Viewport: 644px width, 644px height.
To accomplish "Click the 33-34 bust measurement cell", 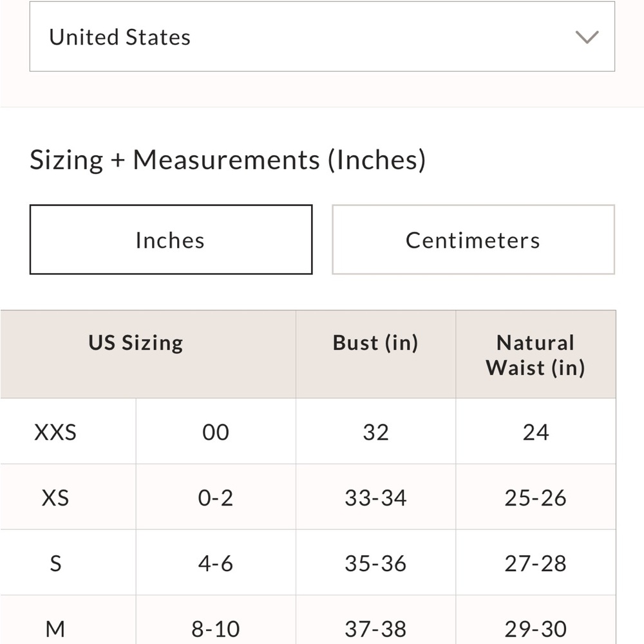I will tap(376, 497).
